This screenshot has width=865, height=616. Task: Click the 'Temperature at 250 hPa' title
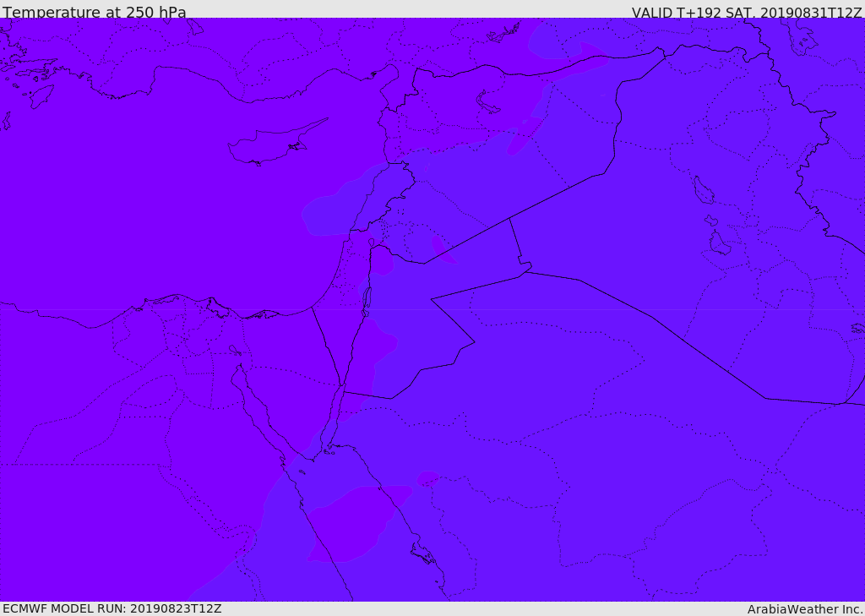pos(95,12)
